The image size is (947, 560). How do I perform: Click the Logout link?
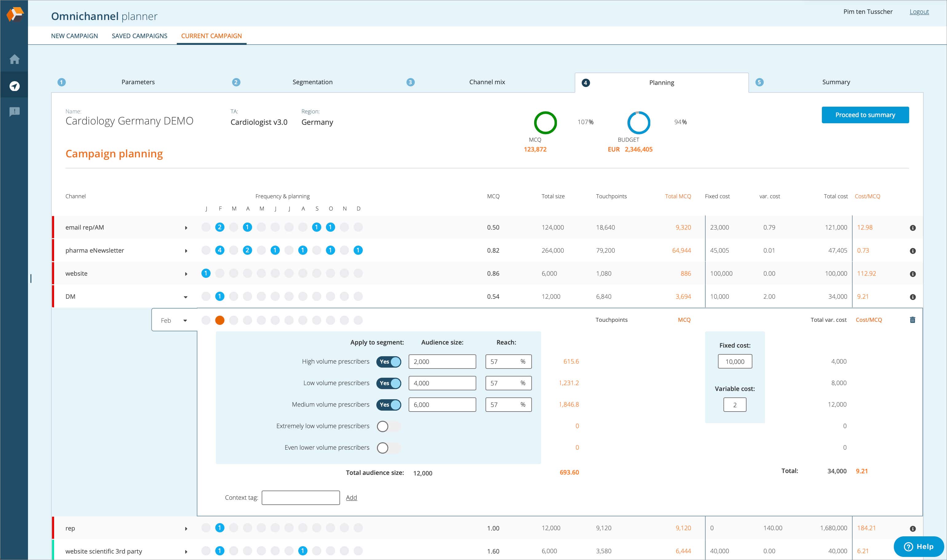pos(919,12)
